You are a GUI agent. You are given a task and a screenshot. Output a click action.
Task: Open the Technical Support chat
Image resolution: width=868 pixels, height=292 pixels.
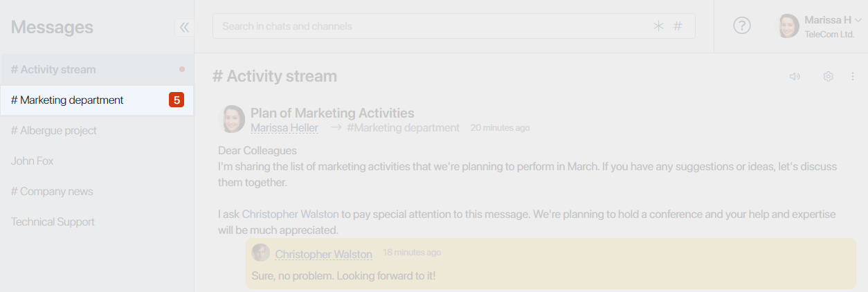(x=97, y=222)
